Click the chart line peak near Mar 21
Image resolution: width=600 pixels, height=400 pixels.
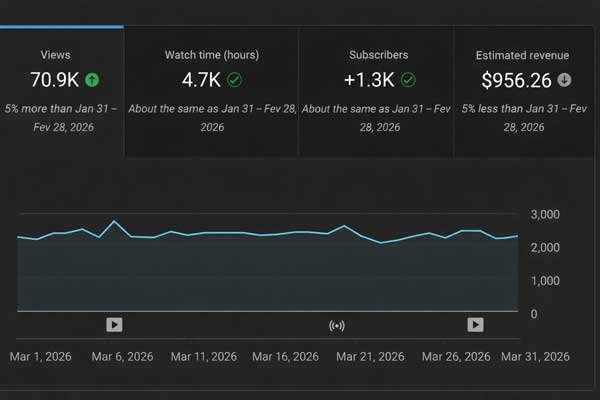[345, 226]
